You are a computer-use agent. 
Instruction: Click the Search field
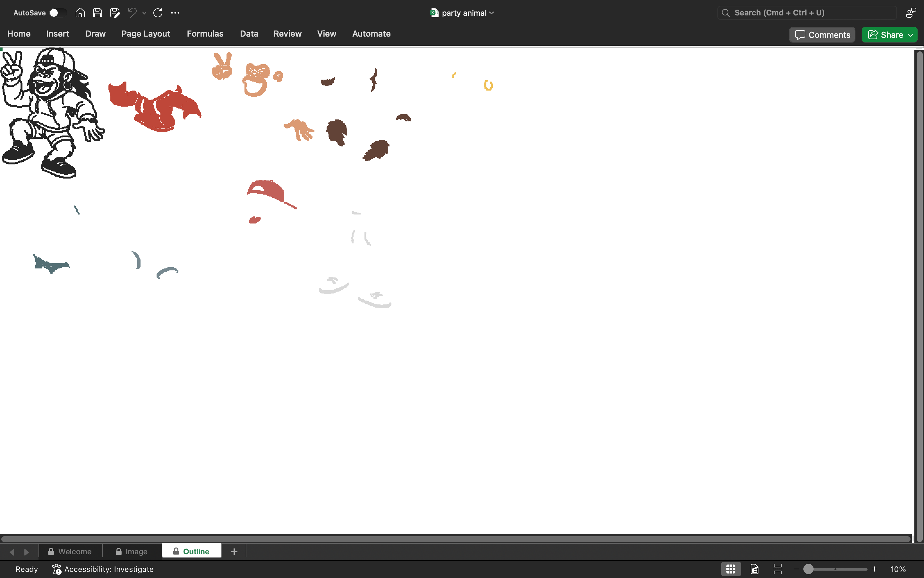pyautogui.click(x=807, y=13)
